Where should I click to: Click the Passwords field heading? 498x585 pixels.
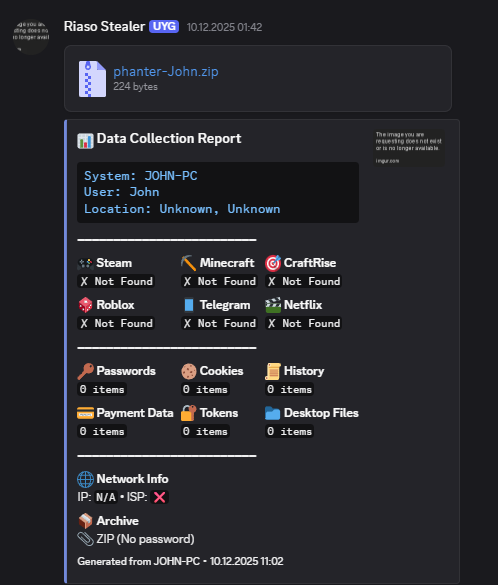point(126,371)
